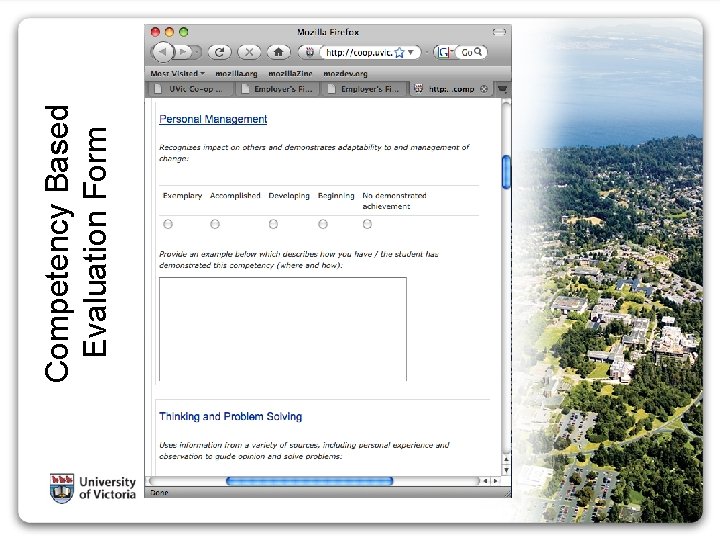
Task: Select the Beginning radio button
Action: (x=323, y=224)
